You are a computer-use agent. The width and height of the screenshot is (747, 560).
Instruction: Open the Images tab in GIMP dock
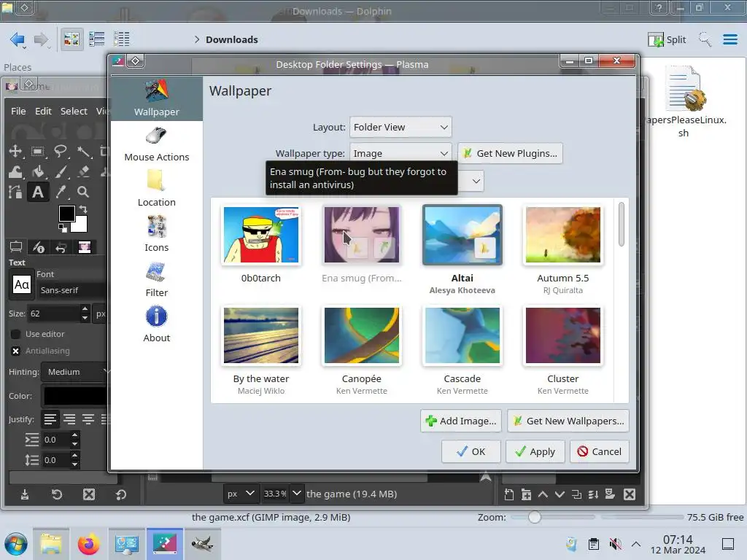85,247
